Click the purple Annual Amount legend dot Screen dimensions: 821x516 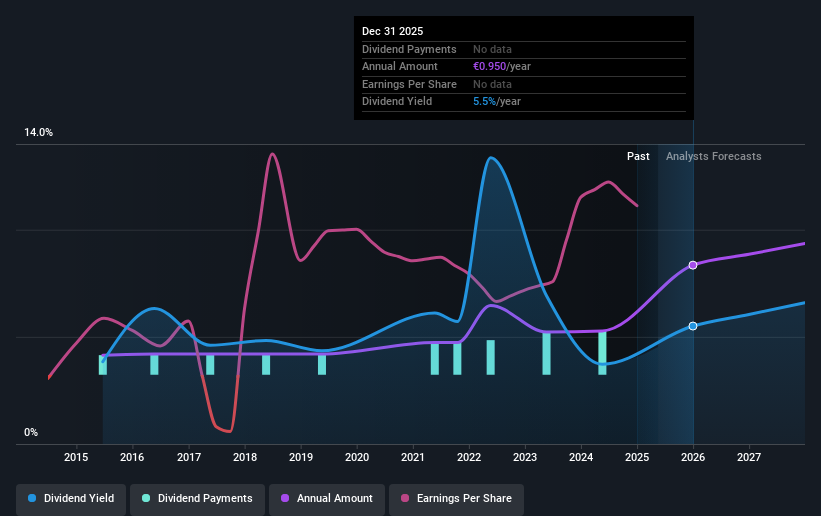point(285,498)
